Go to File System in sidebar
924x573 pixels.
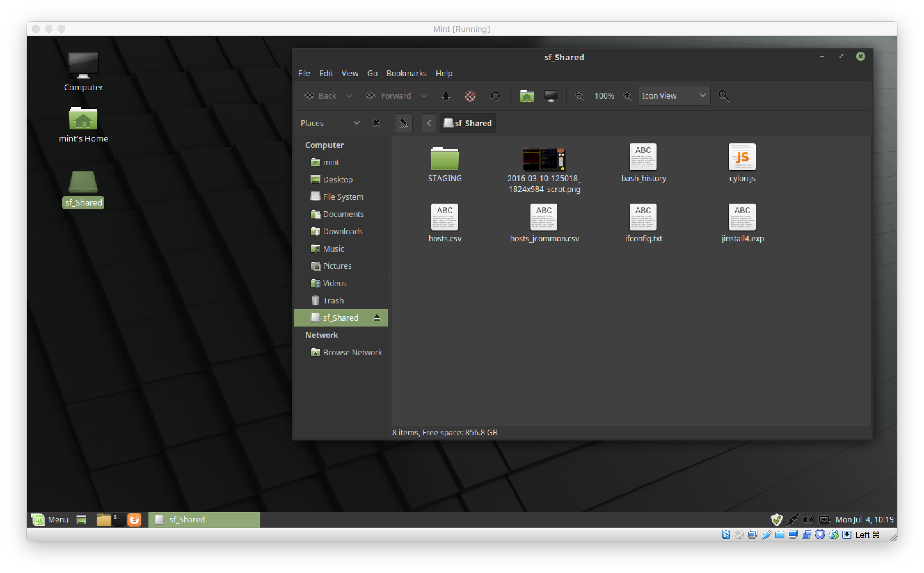(x=341, y=197)
